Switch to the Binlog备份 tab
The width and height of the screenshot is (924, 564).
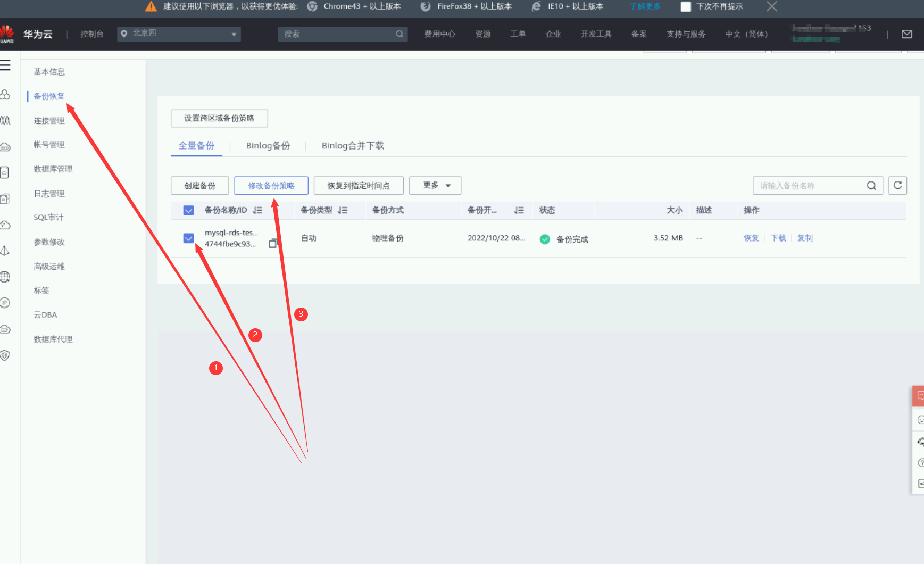point(268,146)
